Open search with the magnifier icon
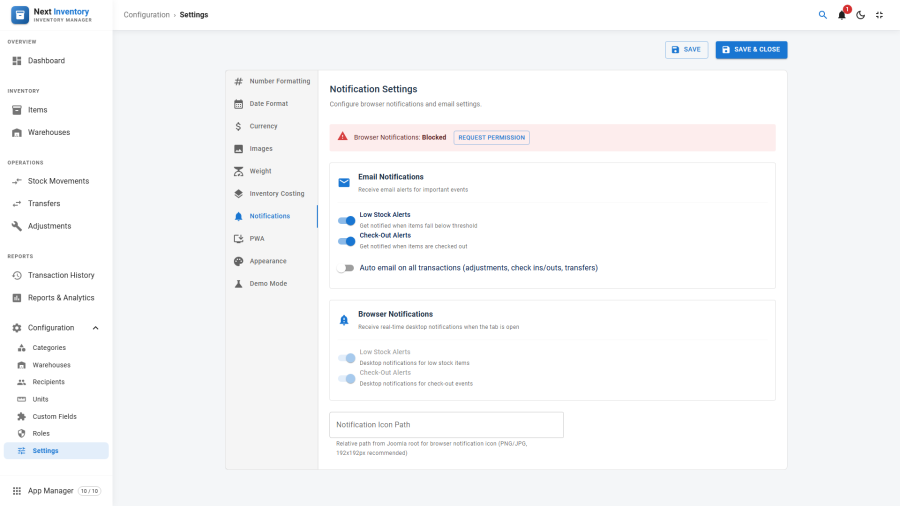 (823, 15)
